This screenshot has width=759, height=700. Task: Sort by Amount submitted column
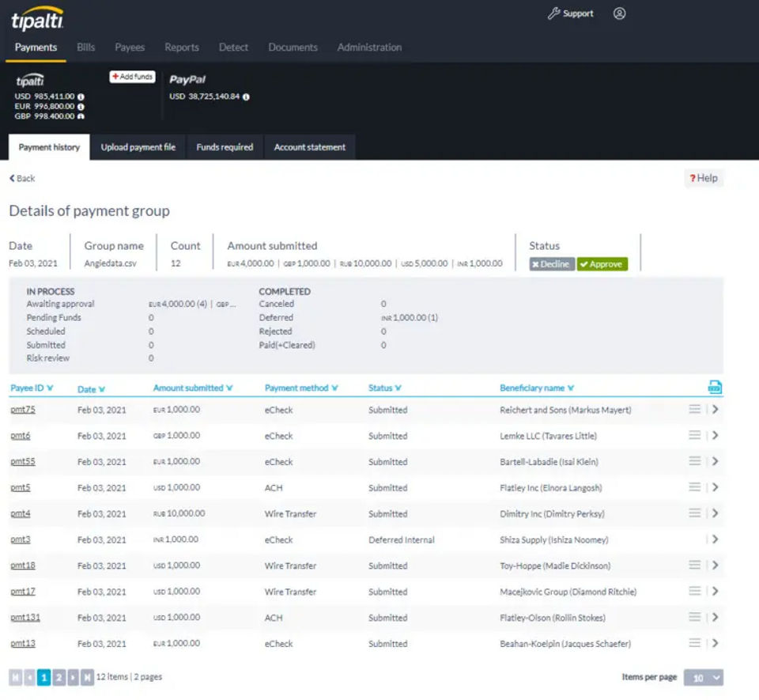(x=193, y=388)
